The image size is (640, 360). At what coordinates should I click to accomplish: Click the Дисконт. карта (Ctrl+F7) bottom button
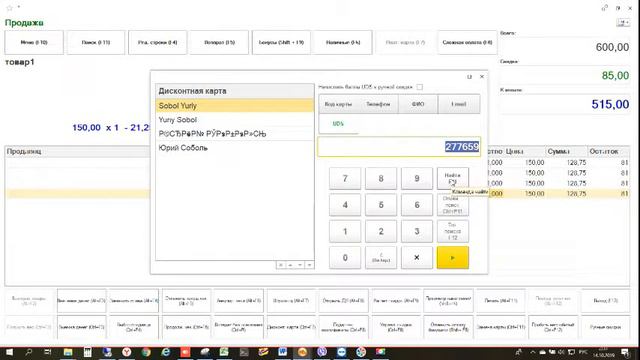click(291, 327)
